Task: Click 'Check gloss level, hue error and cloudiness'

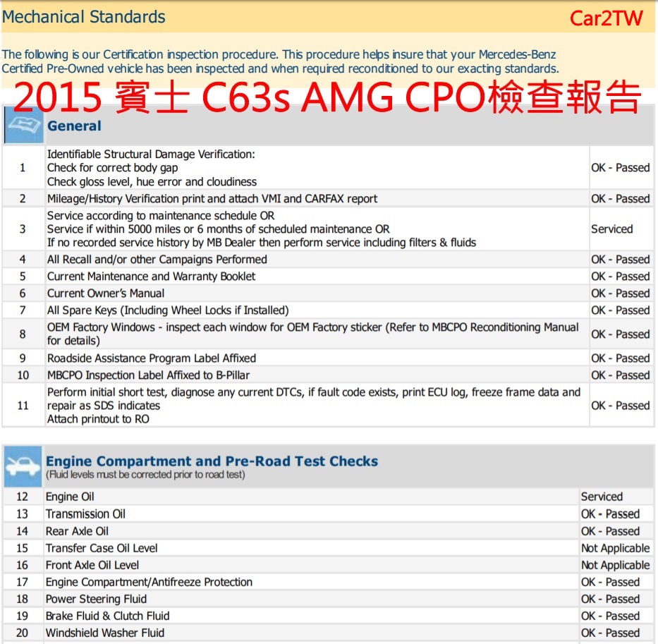Action: click(x=152, y=181)
